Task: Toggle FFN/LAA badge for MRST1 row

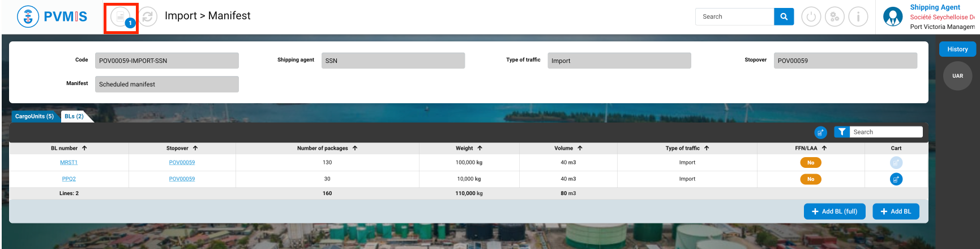Action: coord(810,163)
